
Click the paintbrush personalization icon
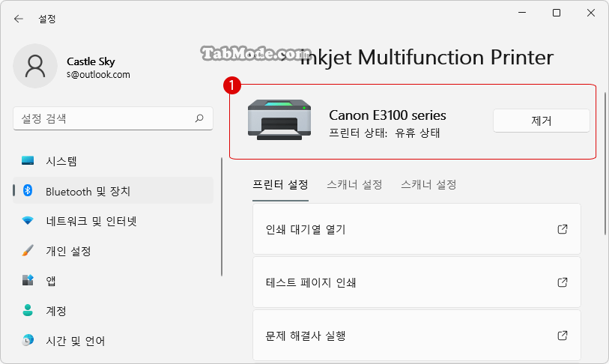point(28,250)
